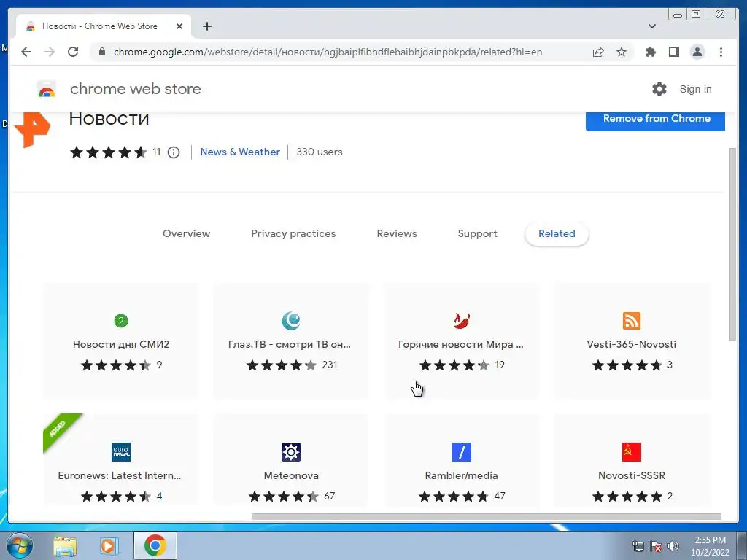
Task: Open Euronews: Latest Intern... extension title
Action: pyautogui.click(x=120, y=475)
